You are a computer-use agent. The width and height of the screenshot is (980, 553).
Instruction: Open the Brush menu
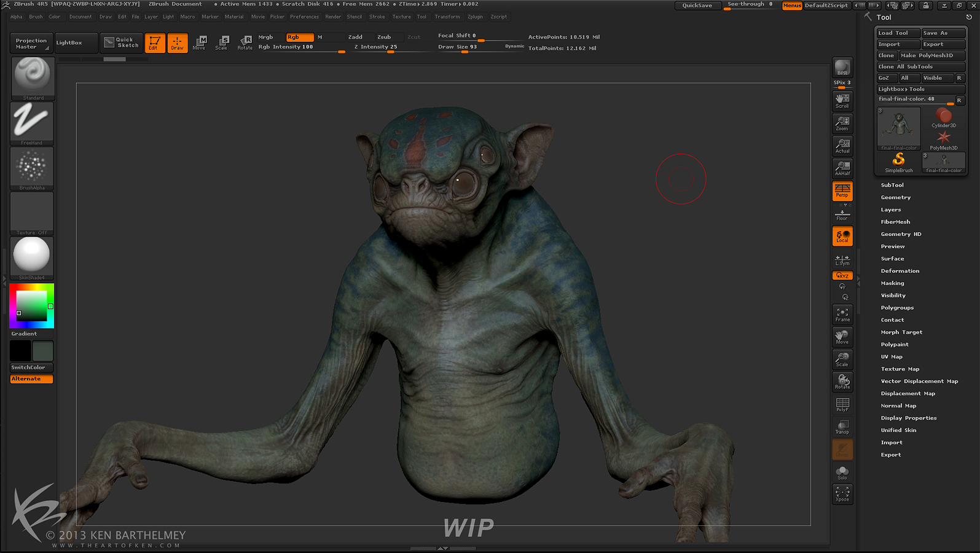tap(36, 17)
